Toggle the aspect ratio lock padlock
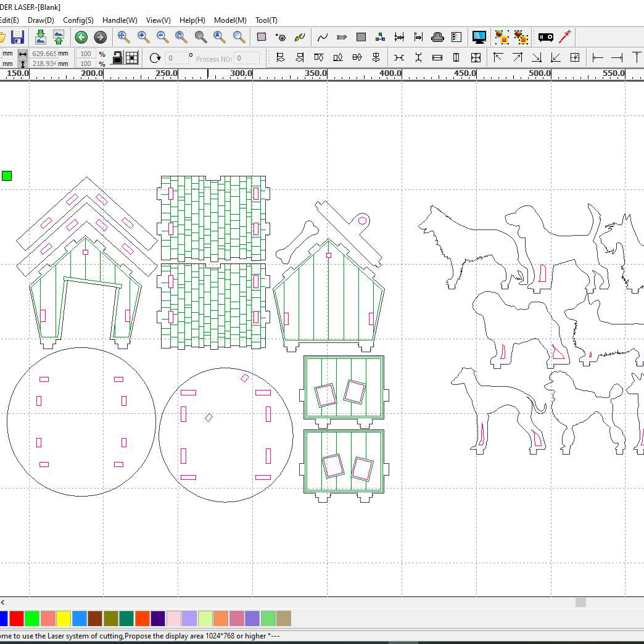This screenshot has width=644, height=644. pyautogui.click(x=117, y=58)
